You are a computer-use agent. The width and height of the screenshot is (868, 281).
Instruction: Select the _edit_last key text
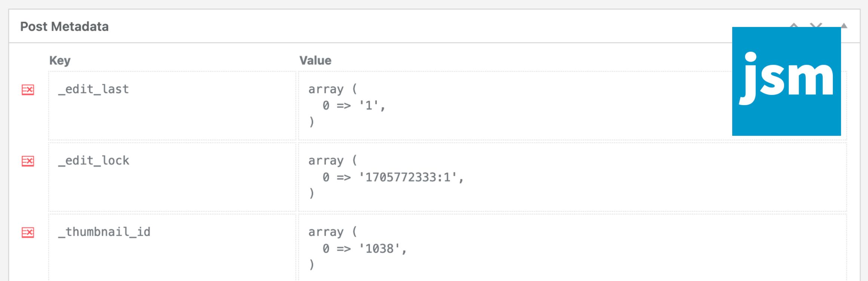coord(94,89)
